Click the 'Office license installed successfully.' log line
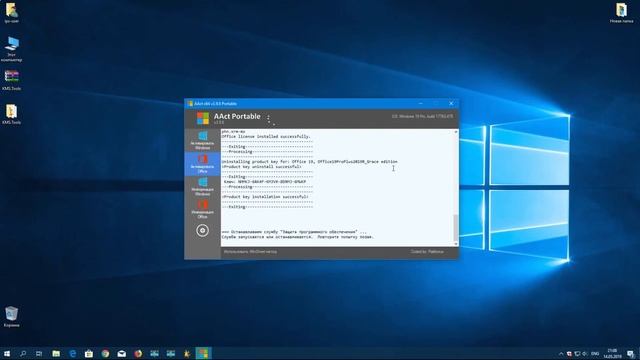 (x=266, y=136)
